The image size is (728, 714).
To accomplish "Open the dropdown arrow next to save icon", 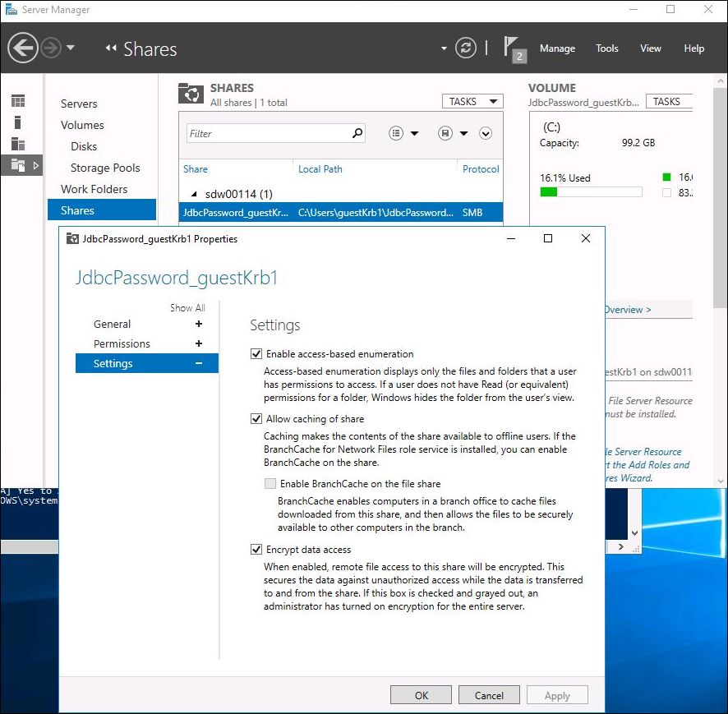I will pos(463,134).
